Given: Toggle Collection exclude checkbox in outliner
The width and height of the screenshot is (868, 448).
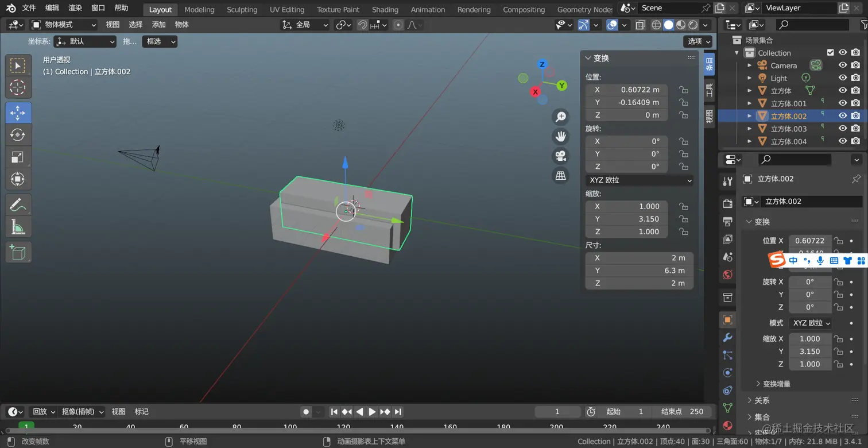Looking at the screenshot, I should coord(830,52).
